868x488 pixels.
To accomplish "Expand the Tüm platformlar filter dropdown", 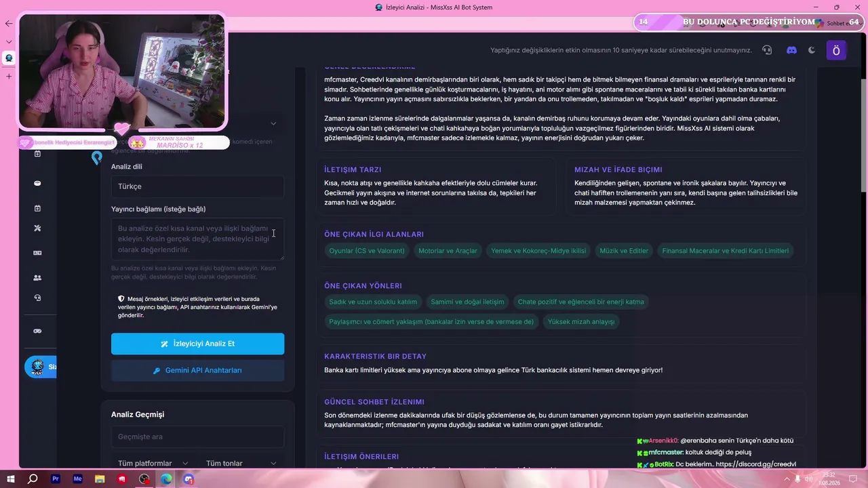I will point(153,463).
